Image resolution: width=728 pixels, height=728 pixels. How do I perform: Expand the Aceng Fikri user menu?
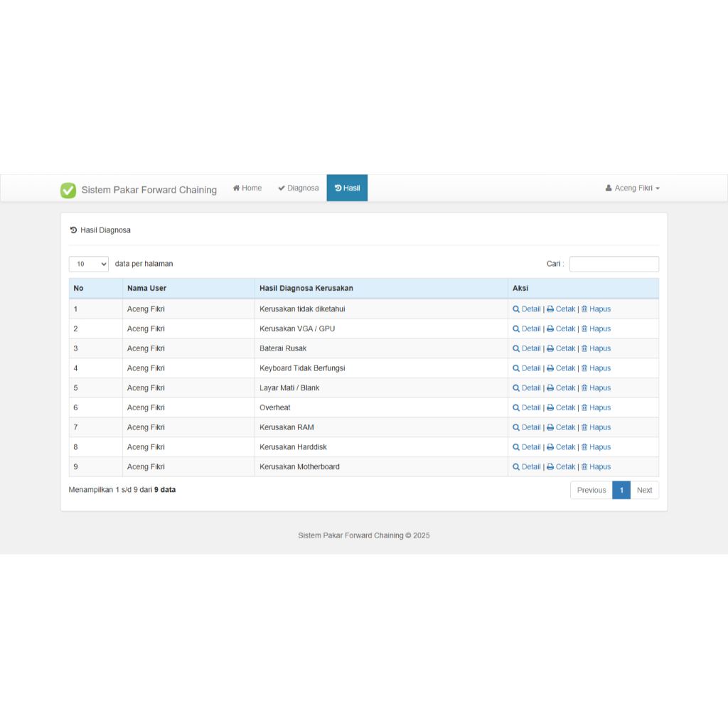pyautogui.click(x=632, y=188)
